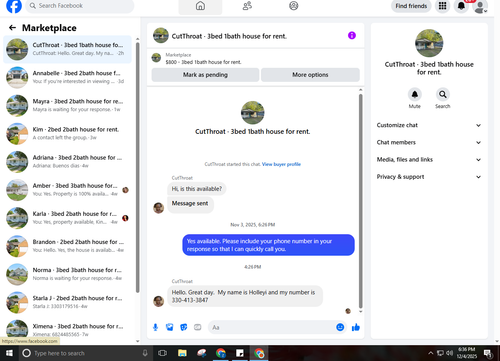Click Kim listing house thumbnail

coord(17,134)
